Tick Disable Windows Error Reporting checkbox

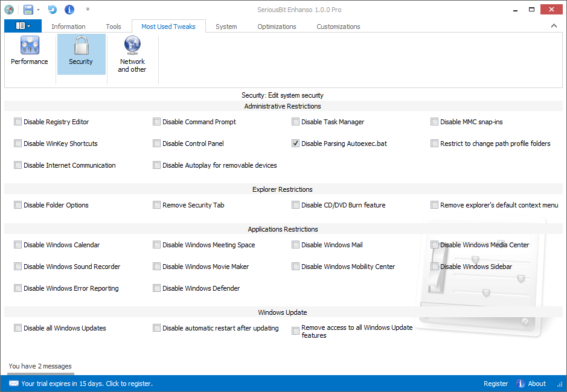coord(18,288)
